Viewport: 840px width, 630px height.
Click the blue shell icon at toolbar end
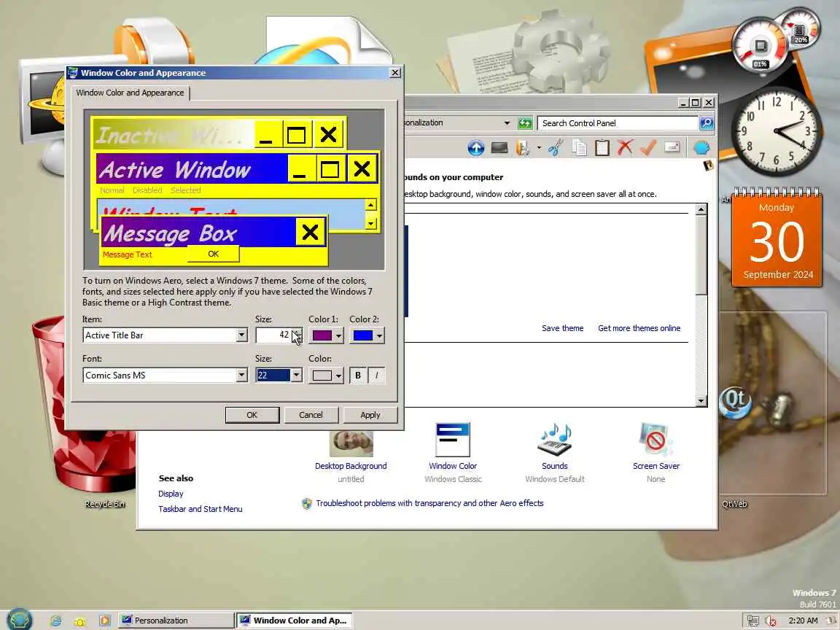(701, 147)
